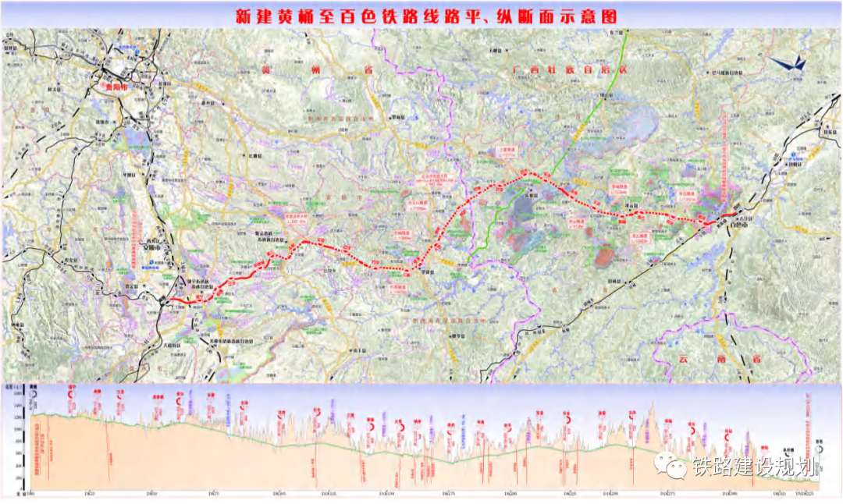Click the tallest peak in the elevation profile
843x504 pixels.
(x=653, y=405)
